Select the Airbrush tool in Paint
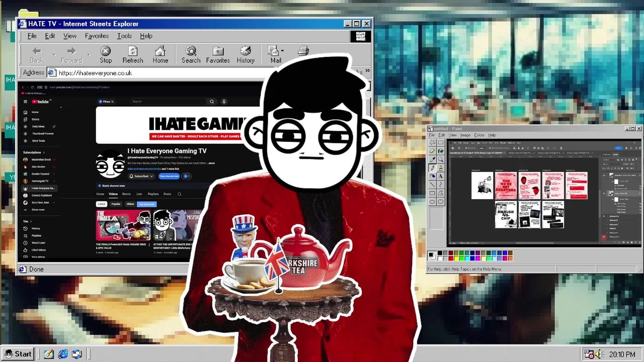 [432, 176]
